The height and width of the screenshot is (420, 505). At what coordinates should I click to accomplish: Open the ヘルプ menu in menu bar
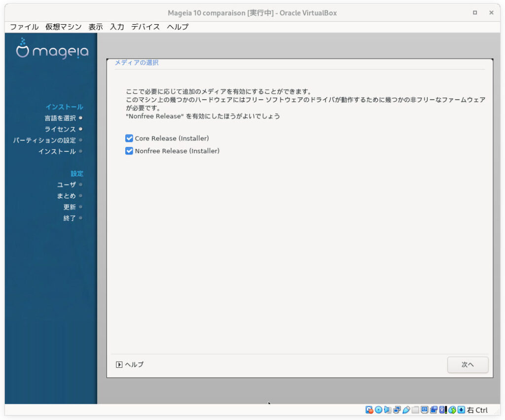178,27
